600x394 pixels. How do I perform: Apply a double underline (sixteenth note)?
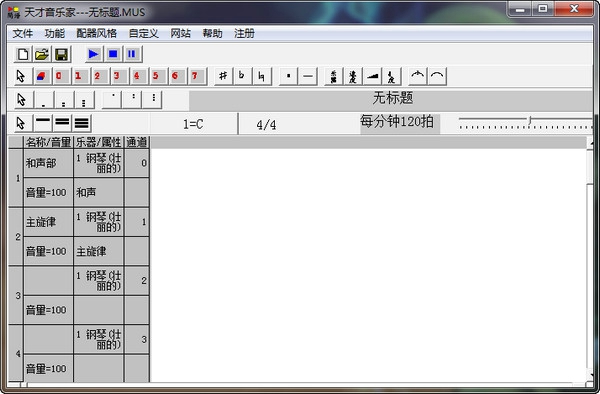pyautogui.click(x=62, y=123)
